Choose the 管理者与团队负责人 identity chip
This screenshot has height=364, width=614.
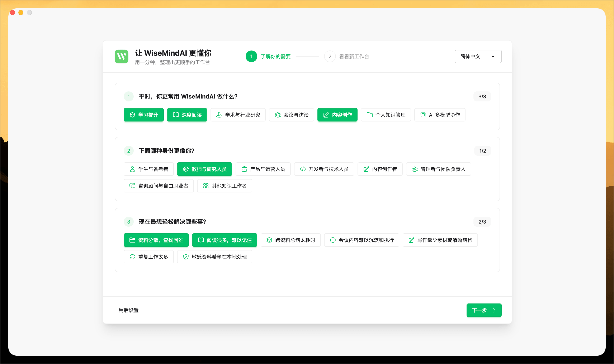pos(439,169)
